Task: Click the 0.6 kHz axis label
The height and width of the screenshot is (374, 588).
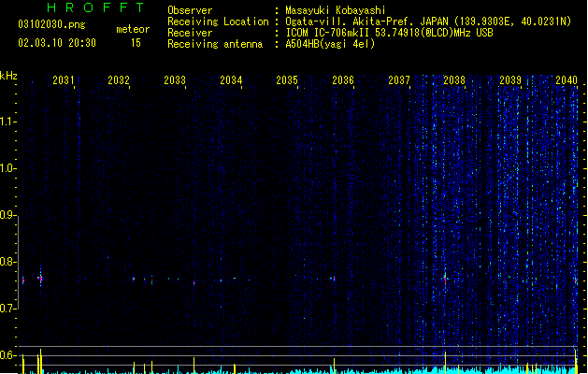Action: pyautogui.click(x=7, y=355)
